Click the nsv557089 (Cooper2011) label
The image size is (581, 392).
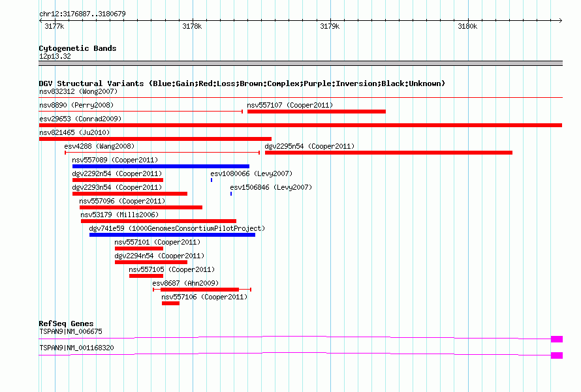click(115, 160)
